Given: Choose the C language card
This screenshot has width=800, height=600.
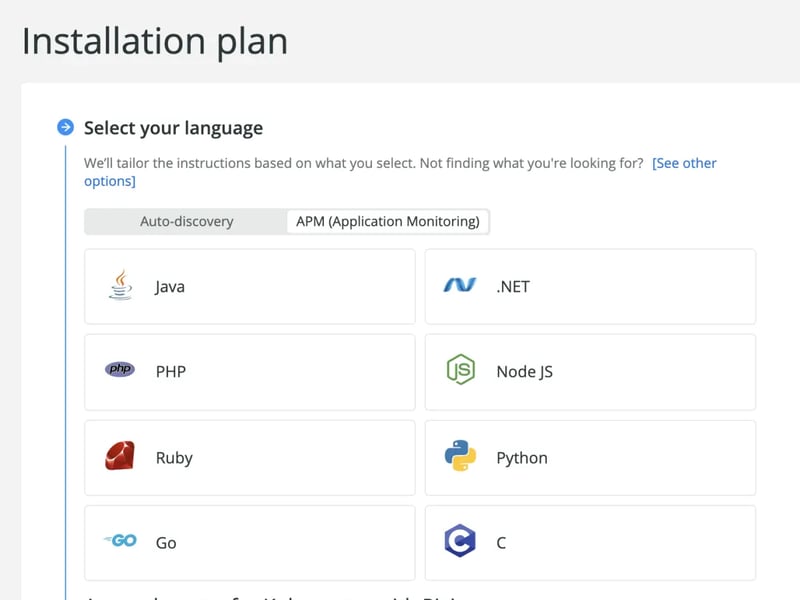Looking at the screenshot, I should 590,543.
